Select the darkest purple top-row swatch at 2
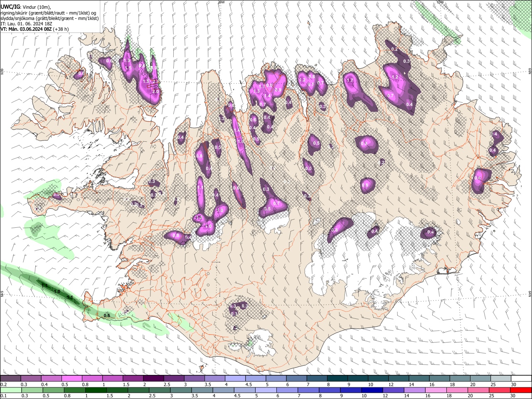 tap(153, 378)
